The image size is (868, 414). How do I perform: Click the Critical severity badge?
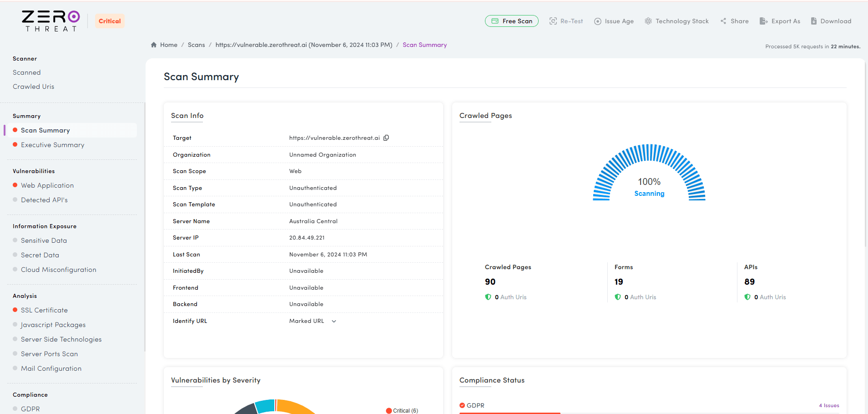[110, 21]
